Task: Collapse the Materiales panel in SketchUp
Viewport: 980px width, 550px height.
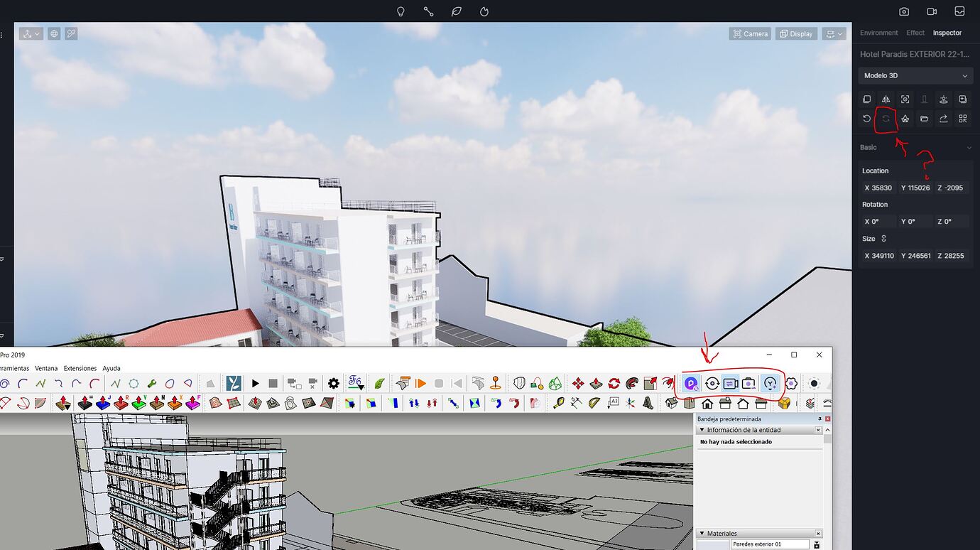Action: point(702,533)
